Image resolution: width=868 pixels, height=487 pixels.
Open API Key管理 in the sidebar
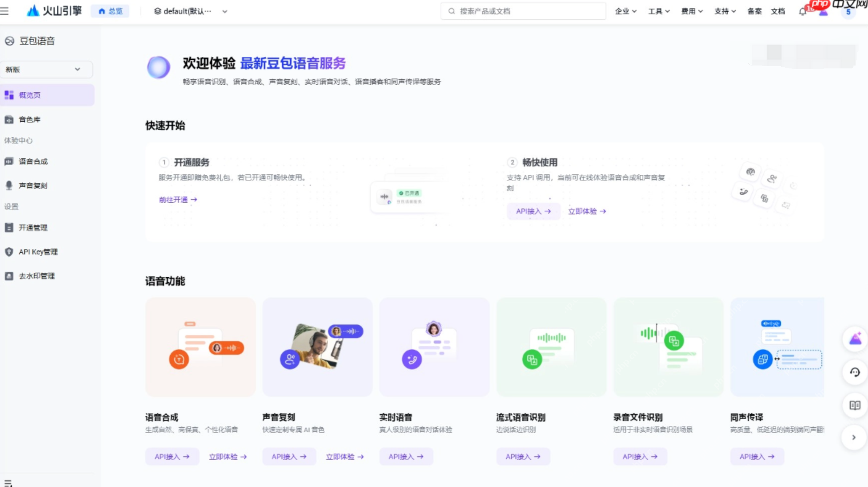tap(38, 252)
